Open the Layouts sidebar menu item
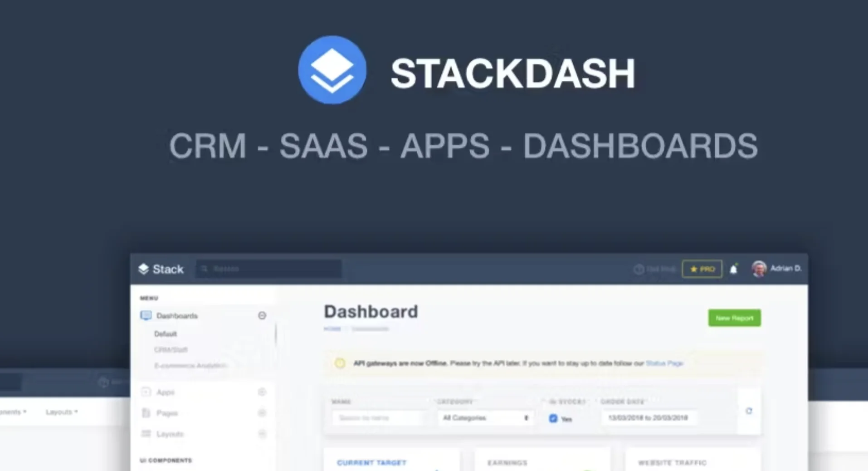 coord(170,434)
